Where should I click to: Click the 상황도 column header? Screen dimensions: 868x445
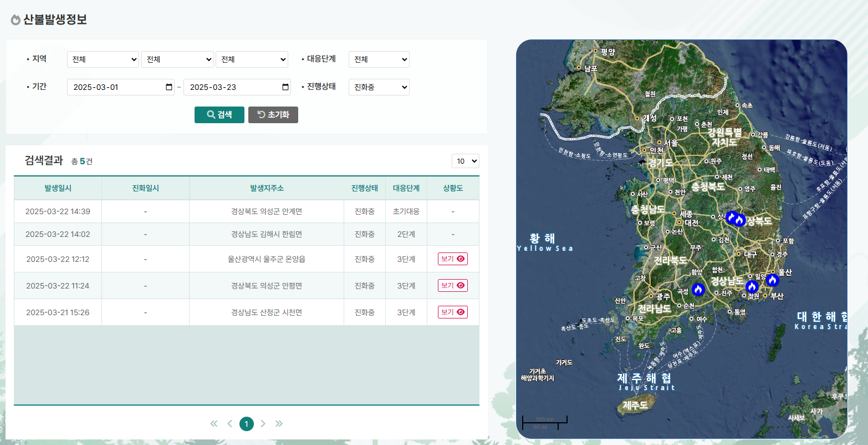tap(453, 188)
